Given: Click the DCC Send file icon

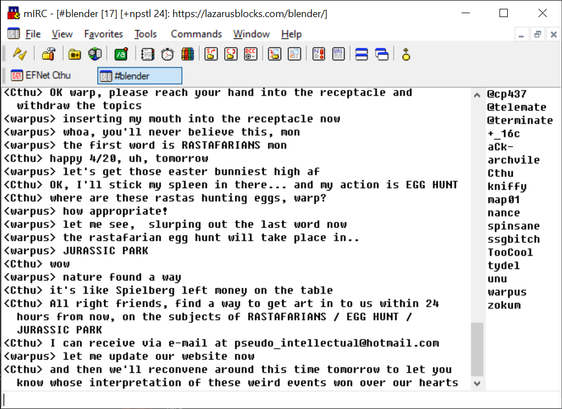Looking at the screenshot, I should click(211, 54).
